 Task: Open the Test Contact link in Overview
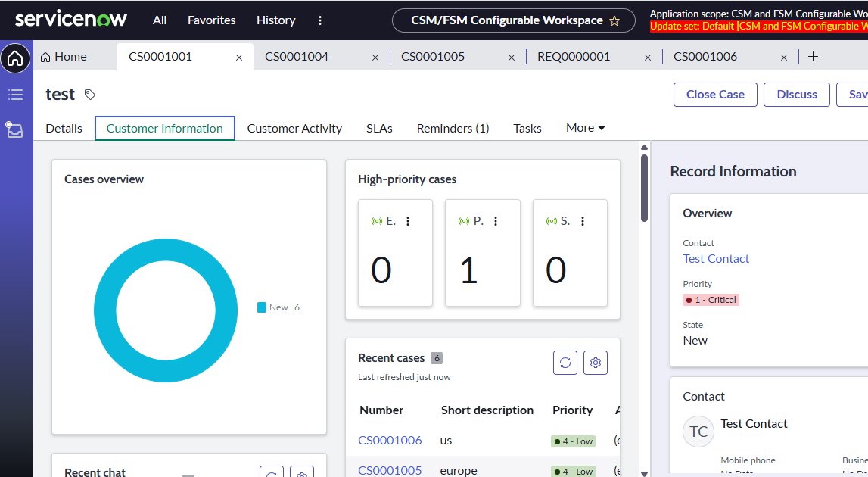coord(716,259)
